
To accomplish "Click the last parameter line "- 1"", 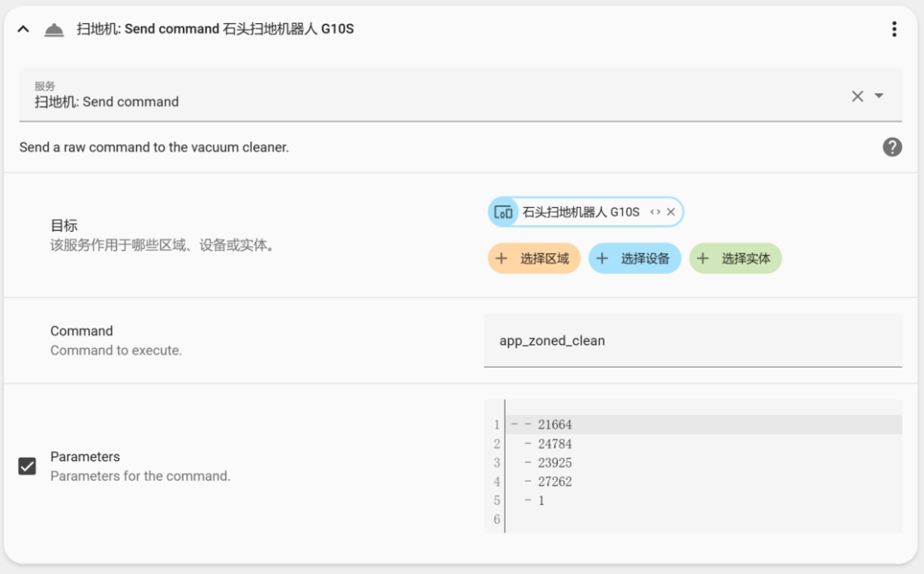I will (541, 500).
